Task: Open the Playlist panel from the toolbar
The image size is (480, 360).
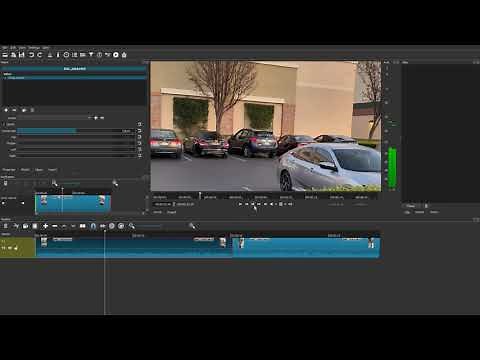Action: 75,55
